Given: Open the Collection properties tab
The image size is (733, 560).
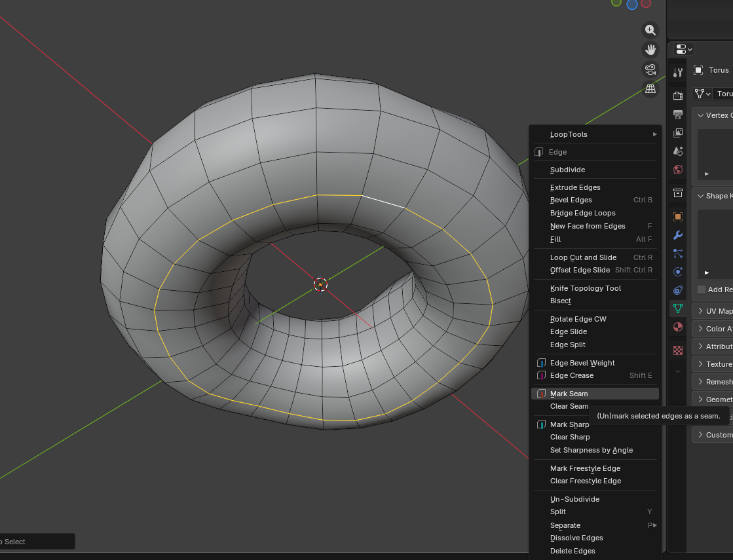Looking at the screenshot, I should click(x=678, y=193).
